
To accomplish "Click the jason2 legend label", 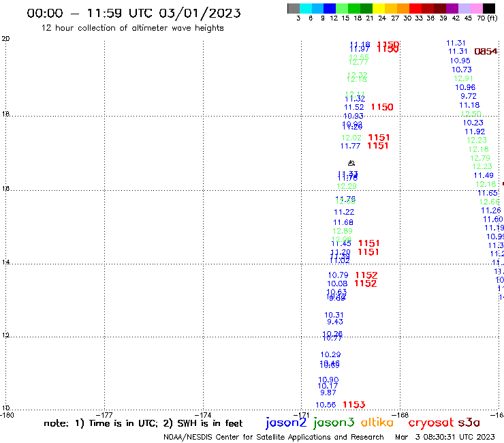I will click(286, 423).
